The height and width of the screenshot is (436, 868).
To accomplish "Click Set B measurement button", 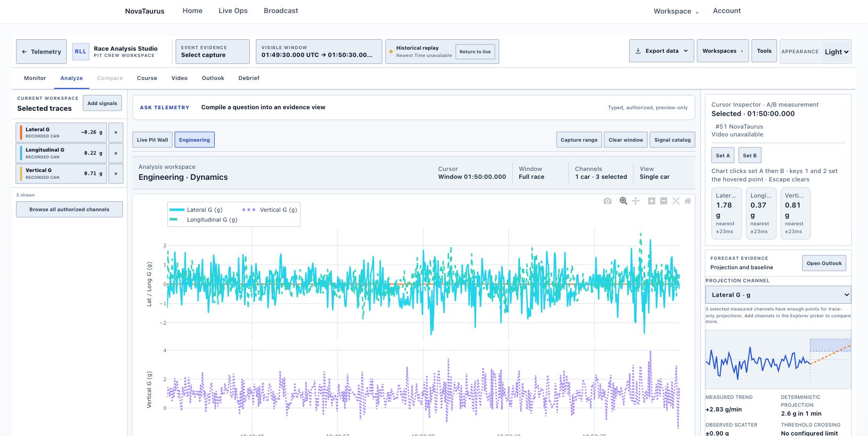I will pyautogui.click(x=750, y=155).
